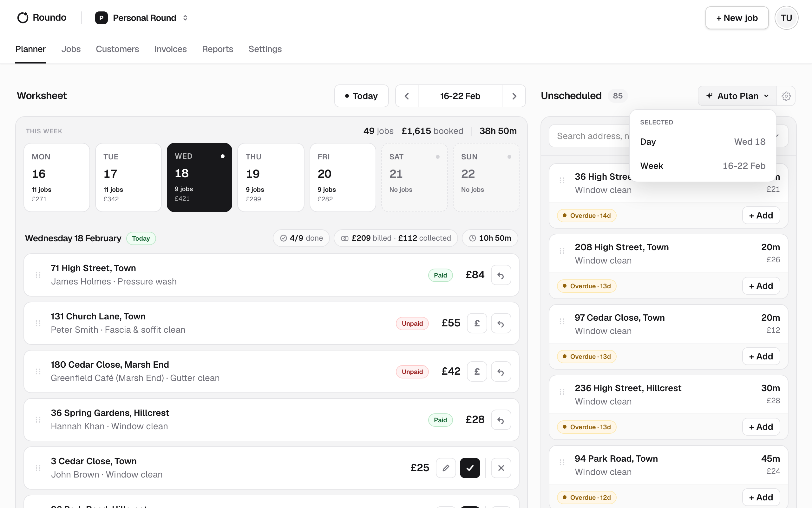Add 97 Cedar Close job to plan
Viewport: 812px width, 508px height.
[x=761, y=357]
